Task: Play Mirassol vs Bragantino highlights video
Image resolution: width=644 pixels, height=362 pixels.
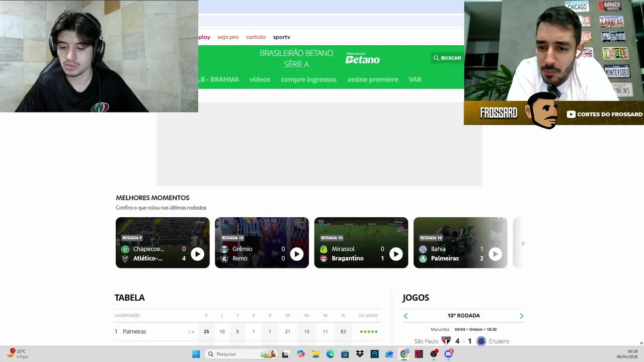Action: pyautogui.click(x=396, y=254)
